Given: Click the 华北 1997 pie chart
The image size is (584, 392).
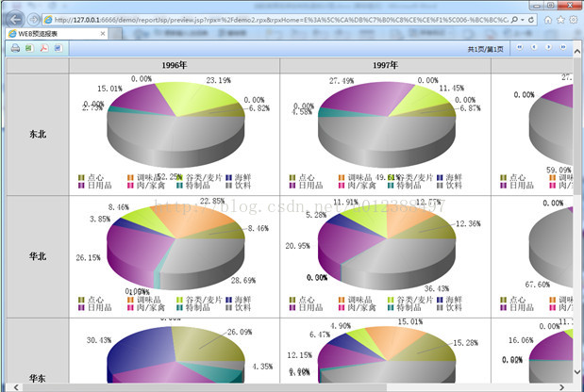Looking at the screenshot, I should tap(387, 246).
